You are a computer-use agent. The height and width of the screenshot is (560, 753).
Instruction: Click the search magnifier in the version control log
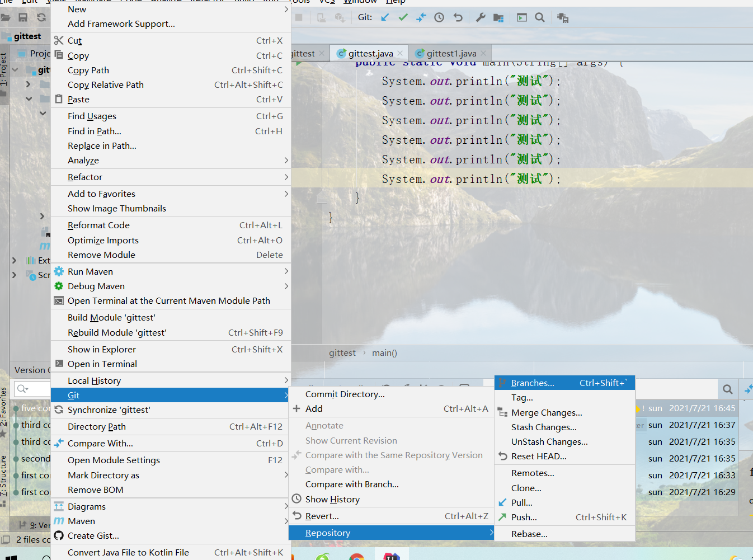point(727,389)
